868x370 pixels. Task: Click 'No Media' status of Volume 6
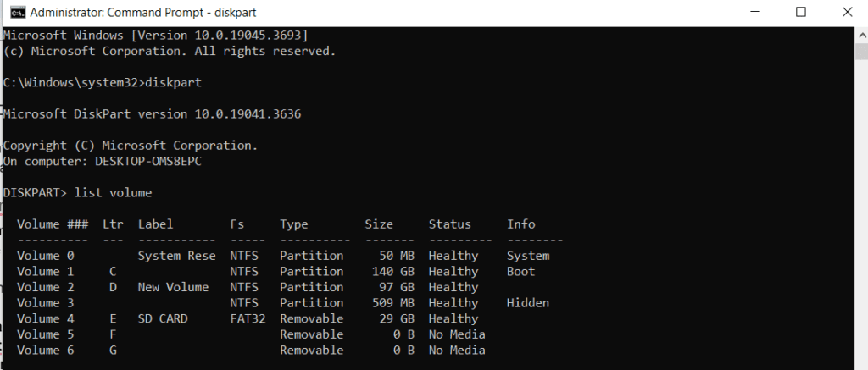(457, 350)
